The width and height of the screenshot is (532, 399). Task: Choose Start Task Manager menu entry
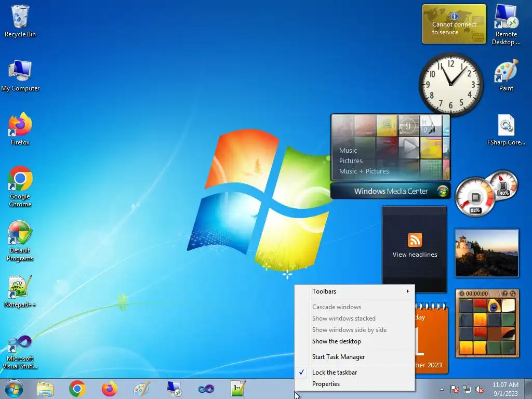(354, 357)
